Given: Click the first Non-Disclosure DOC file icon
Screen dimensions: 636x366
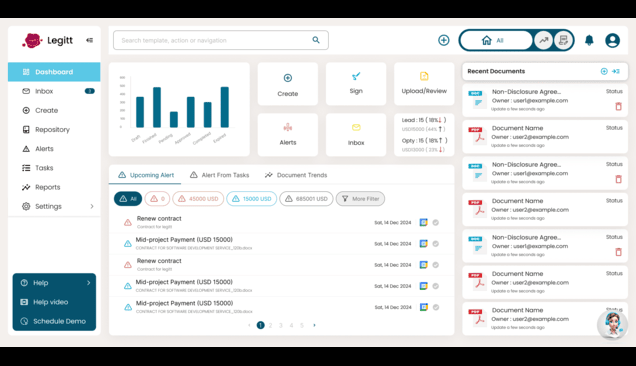Looking at the screenshot, I should pyautogui.click(x=477, y=100).
